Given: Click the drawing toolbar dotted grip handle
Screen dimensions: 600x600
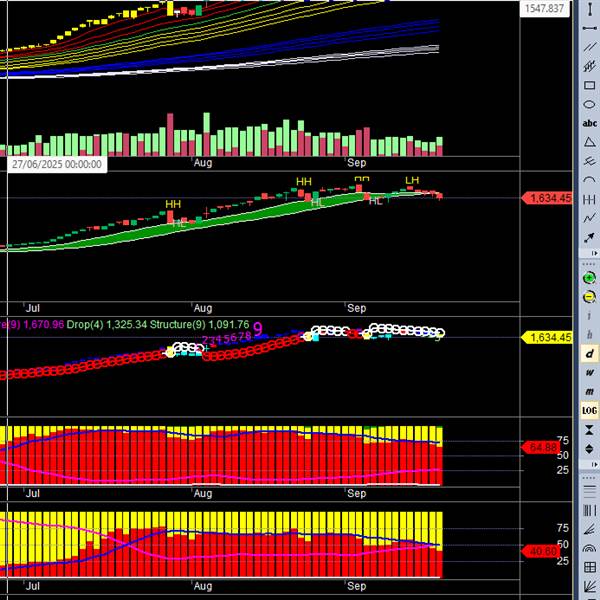Looking at the screenshot, I should [589, 264].
